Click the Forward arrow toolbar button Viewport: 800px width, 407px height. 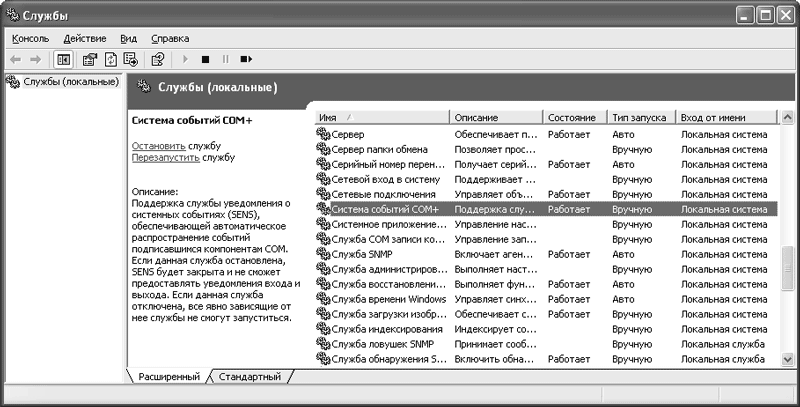click(35, 60)
